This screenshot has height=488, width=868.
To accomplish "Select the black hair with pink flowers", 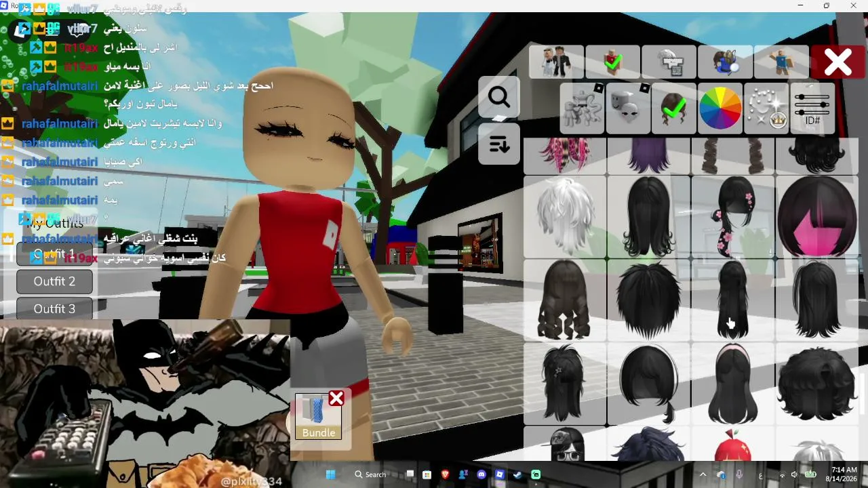I will click(x=733, y=216).
